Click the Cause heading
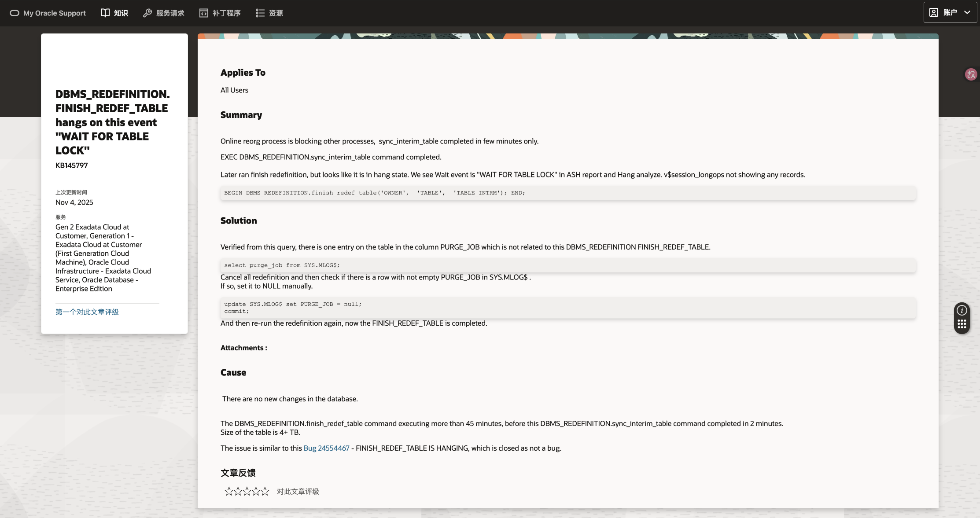This screenshot has width=980, height=518. 233,373
